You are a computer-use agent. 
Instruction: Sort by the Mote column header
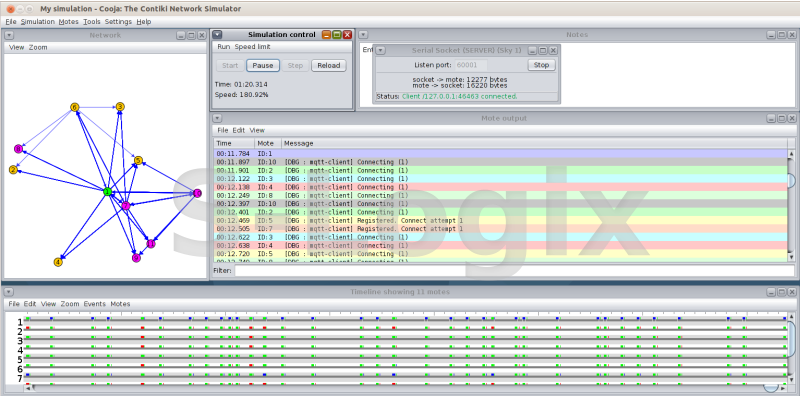268,143
